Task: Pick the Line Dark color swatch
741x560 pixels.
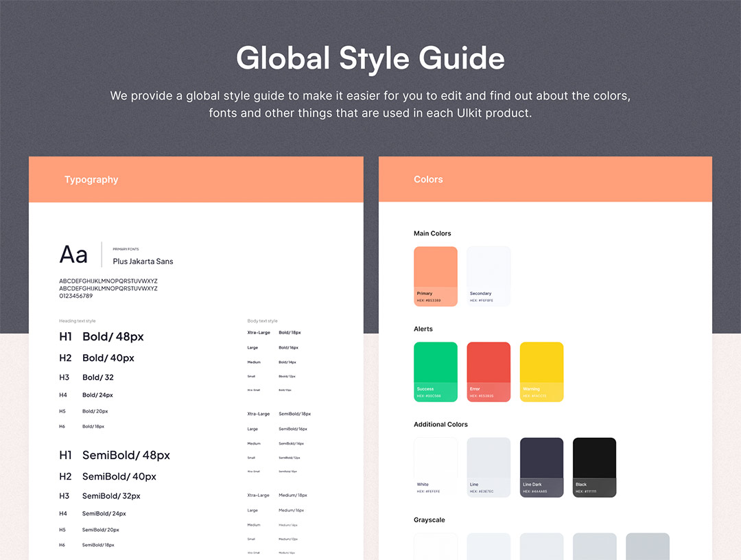Action: 541,467
